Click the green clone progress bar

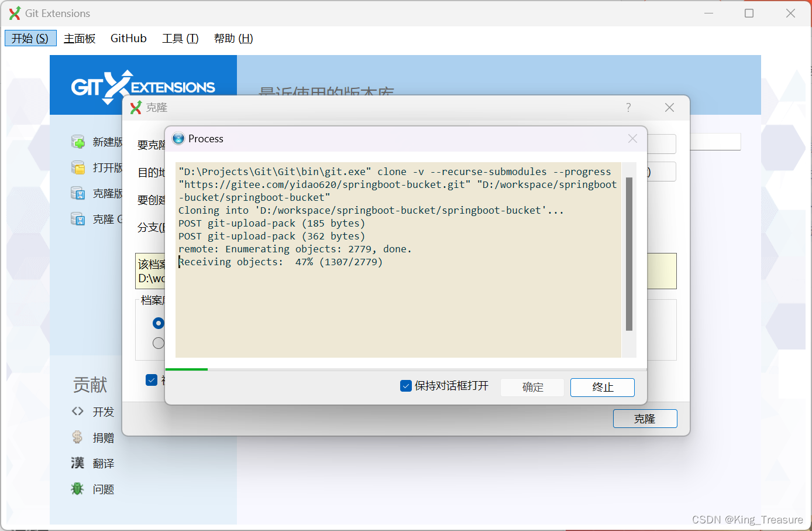click(x=187, y=369)
